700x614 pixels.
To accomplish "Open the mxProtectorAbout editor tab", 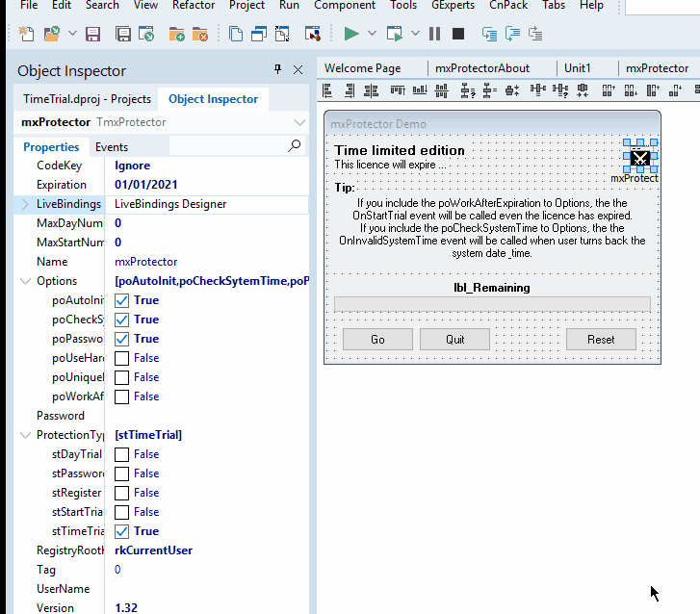I will click(482, 68).
